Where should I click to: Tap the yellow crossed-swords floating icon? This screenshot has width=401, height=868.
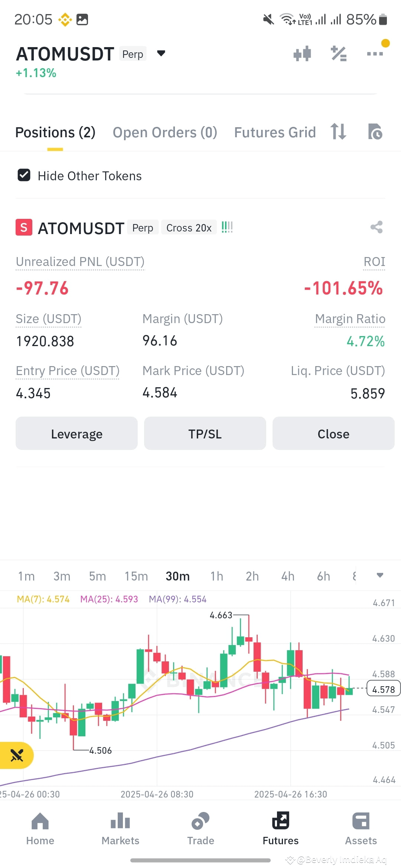click(x=17, y=755)
